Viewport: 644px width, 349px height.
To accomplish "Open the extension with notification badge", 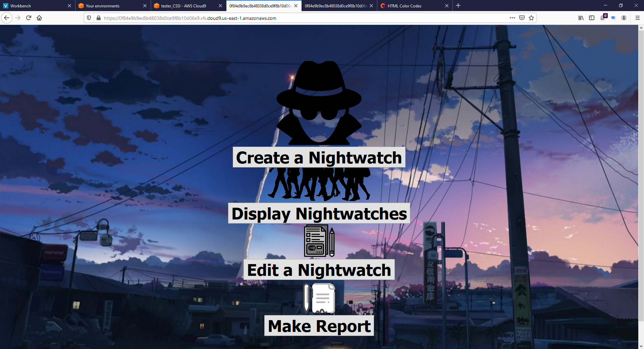I will pyautogui.click(x=603, y=17).
